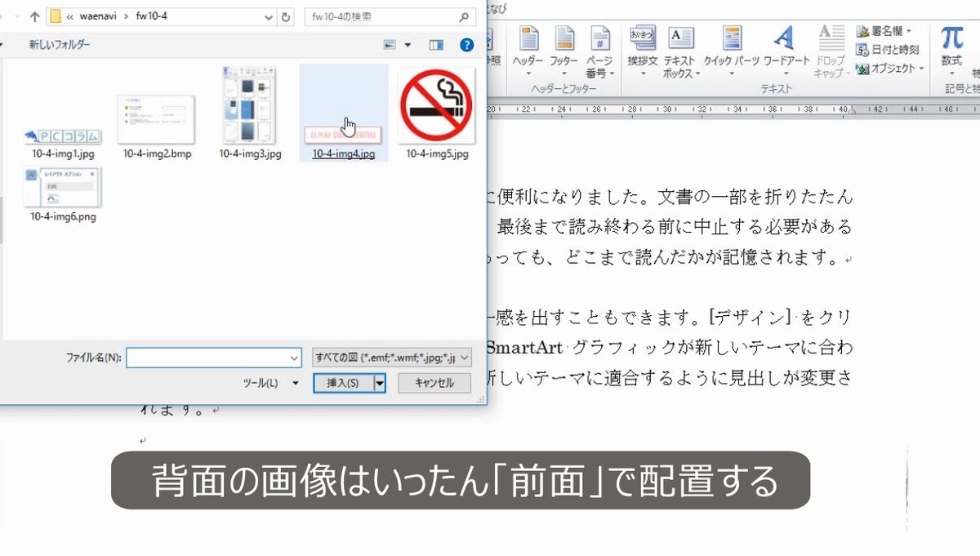This screenshot has height=556, width=980.
Task: Click the search magnifier icon
Action: [x=465, y=16]
